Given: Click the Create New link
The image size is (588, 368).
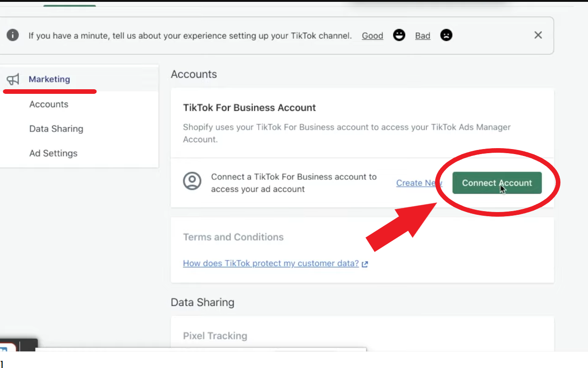Looking at the screenshot, I should click(418, 183).
